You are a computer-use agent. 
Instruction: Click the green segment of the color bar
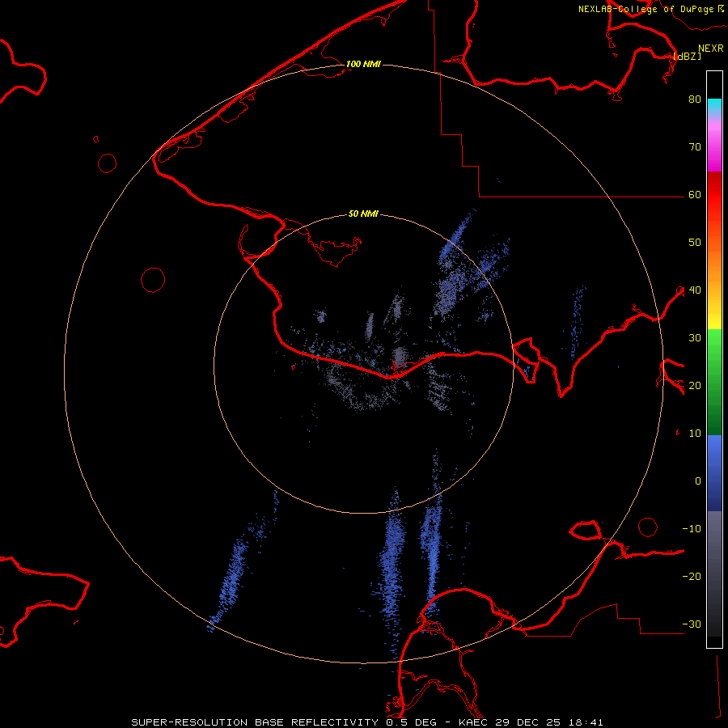click(714, 382)
